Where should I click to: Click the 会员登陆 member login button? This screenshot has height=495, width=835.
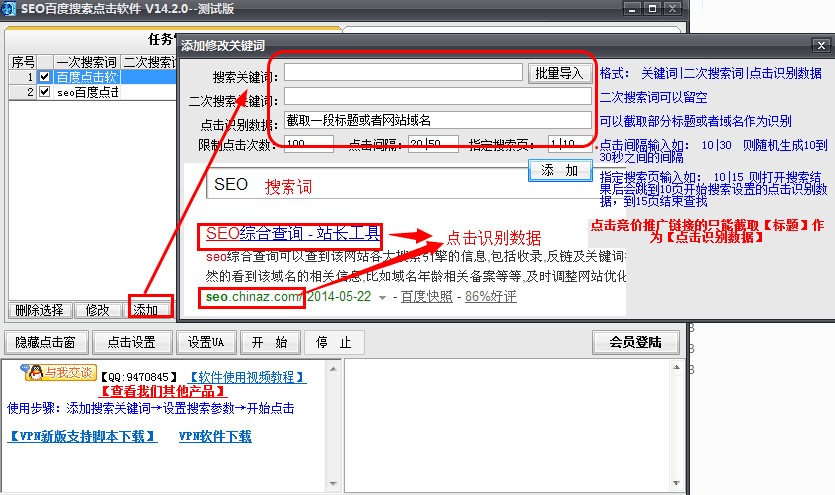(635, 343)
